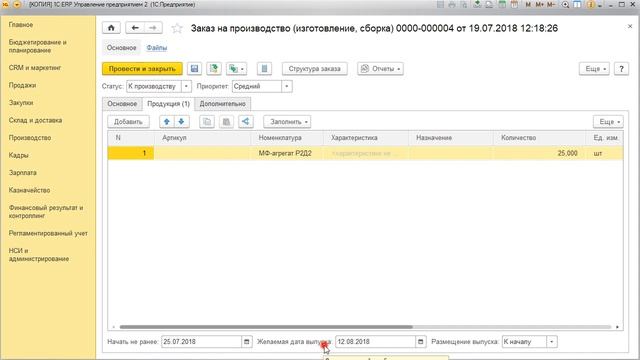Screen dimensions: 640x360
Task: Open Регламентированный учет section
Action: click(48, 233)
